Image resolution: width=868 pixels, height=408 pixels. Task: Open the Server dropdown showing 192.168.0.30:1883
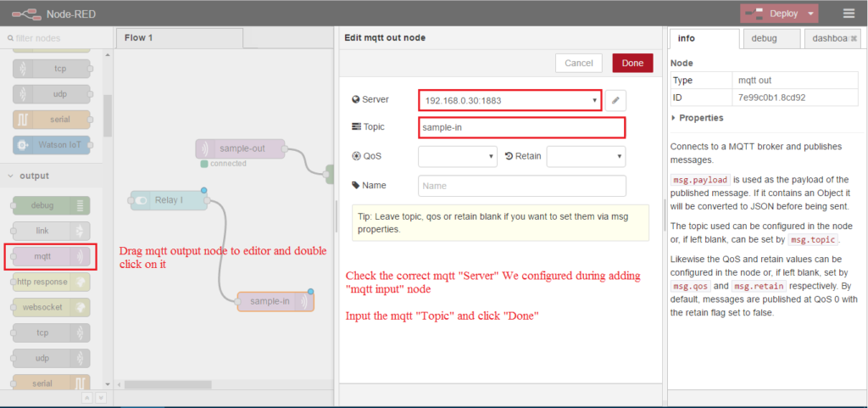509,100
